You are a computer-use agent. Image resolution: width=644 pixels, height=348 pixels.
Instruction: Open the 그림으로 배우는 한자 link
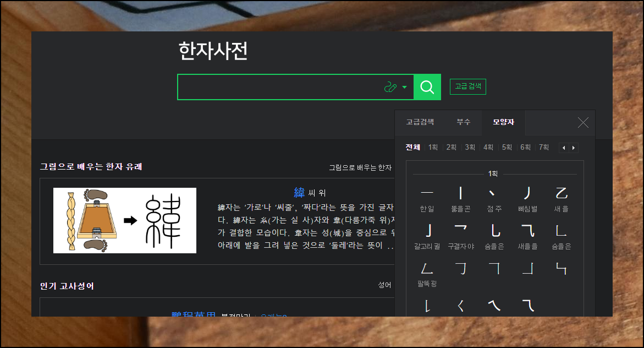point(360,167)
